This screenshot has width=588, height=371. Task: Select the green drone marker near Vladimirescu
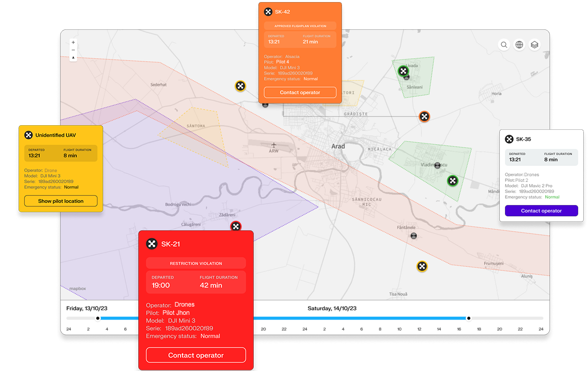(x=453, y=181)
